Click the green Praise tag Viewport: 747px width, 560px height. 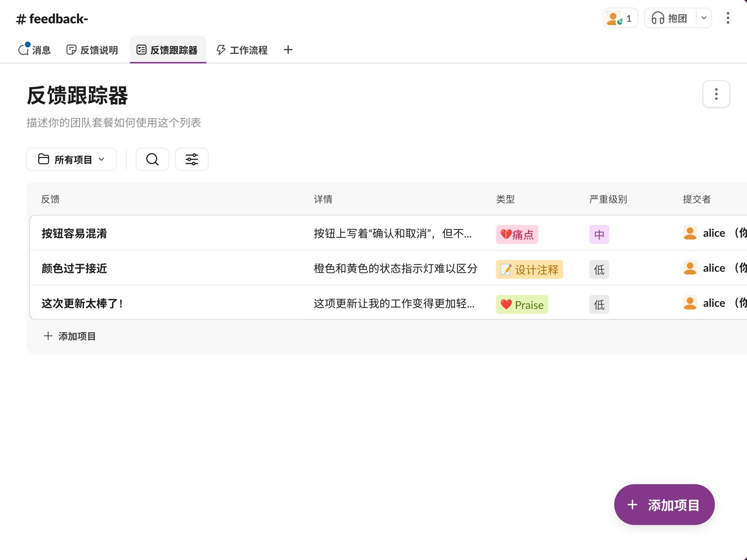pos(521,304)
